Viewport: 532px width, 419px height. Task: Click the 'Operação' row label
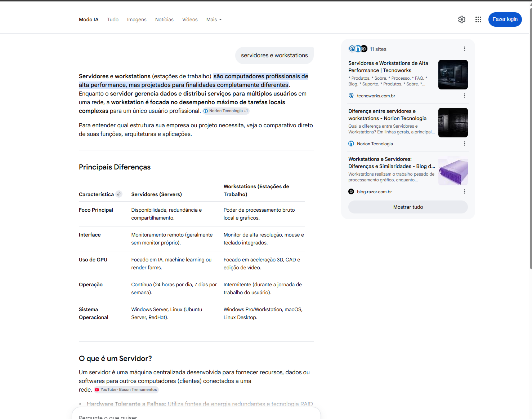tap(91, 285)
